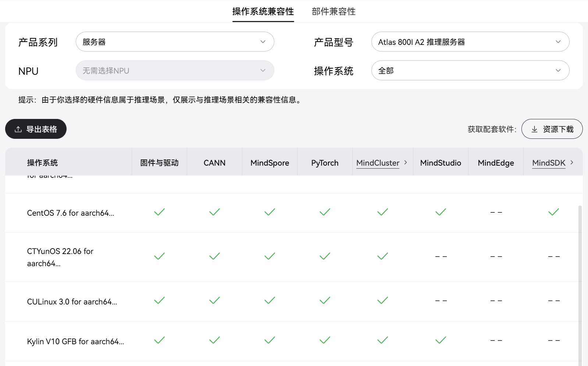The width and height of the screenshot is (588, 366).
Task: Open the 操作系统 dropdown showing 全部
Action: tap(470, 70)
